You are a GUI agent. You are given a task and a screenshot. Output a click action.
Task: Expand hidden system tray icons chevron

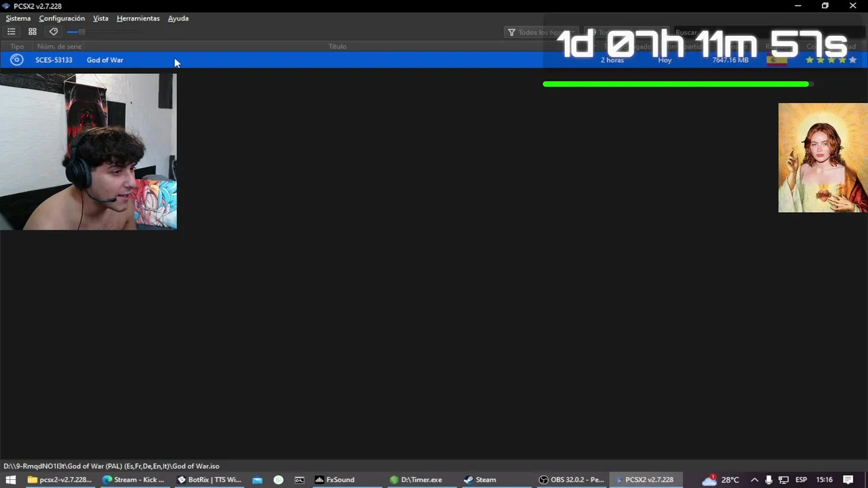click(x=754, y=480)
